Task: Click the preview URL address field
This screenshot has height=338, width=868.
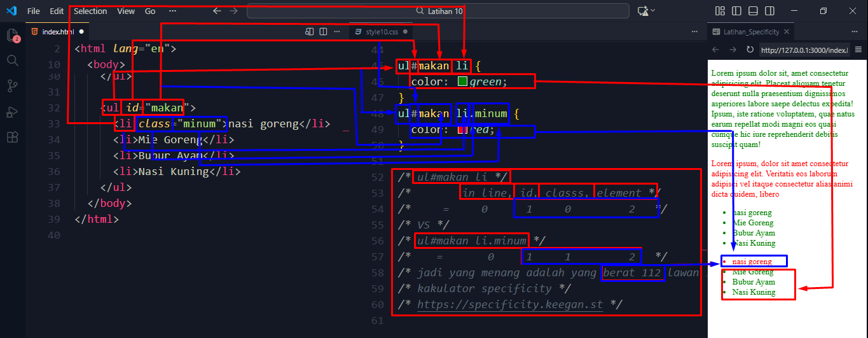Action: tap(804, 50)
